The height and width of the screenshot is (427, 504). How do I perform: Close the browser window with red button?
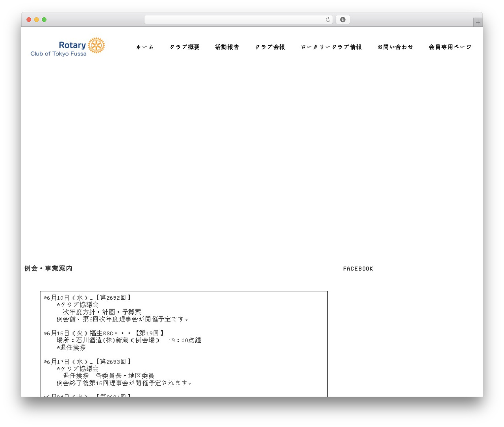[29, 20]
